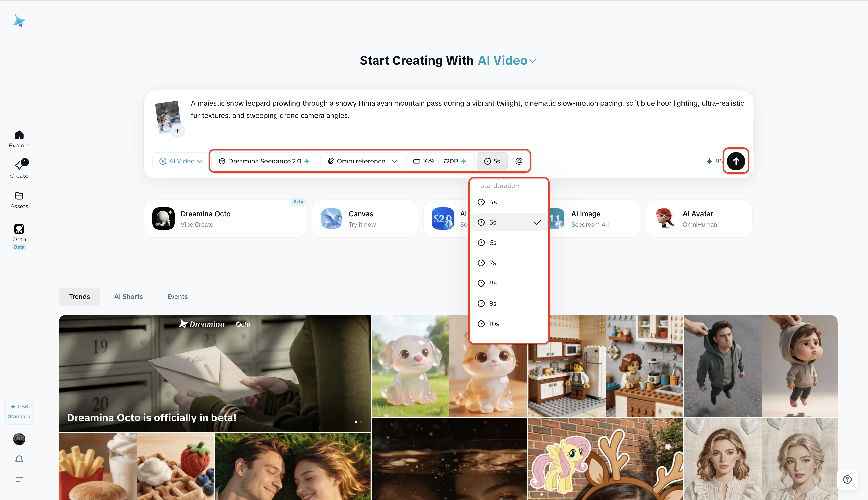The image size is (868, 500).
Task: Open the LEGO kitchen thumbnail
Action: (605, 366)
